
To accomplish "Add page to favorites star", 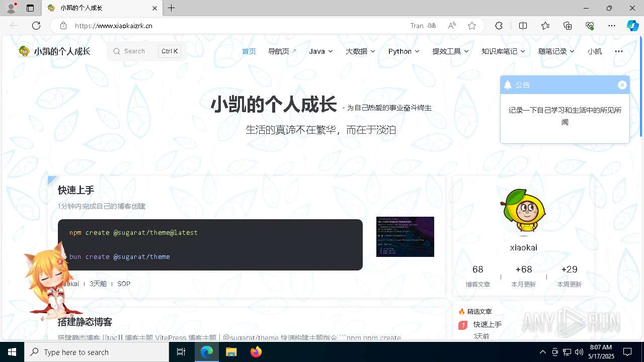I will [472, 26].
